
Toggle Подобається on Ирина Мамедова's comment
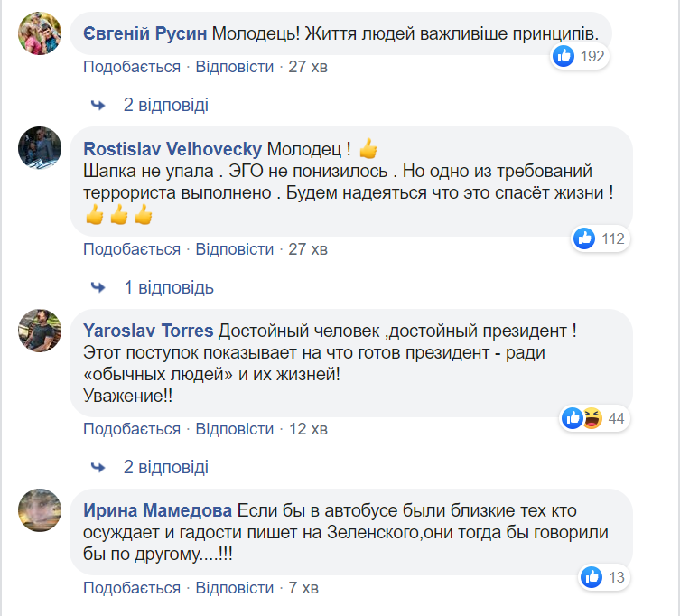pos(132,588)
